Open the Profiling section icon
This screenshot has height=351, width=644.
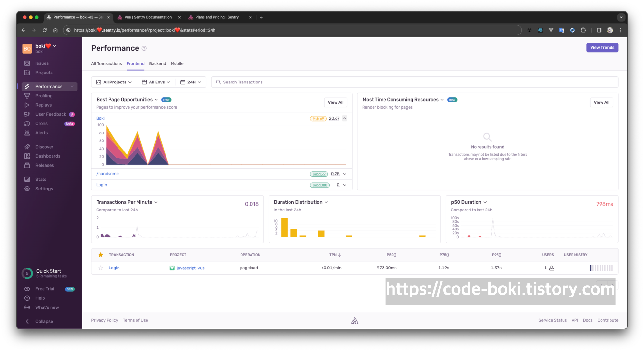pyautogui.click(x=27, y=96)
